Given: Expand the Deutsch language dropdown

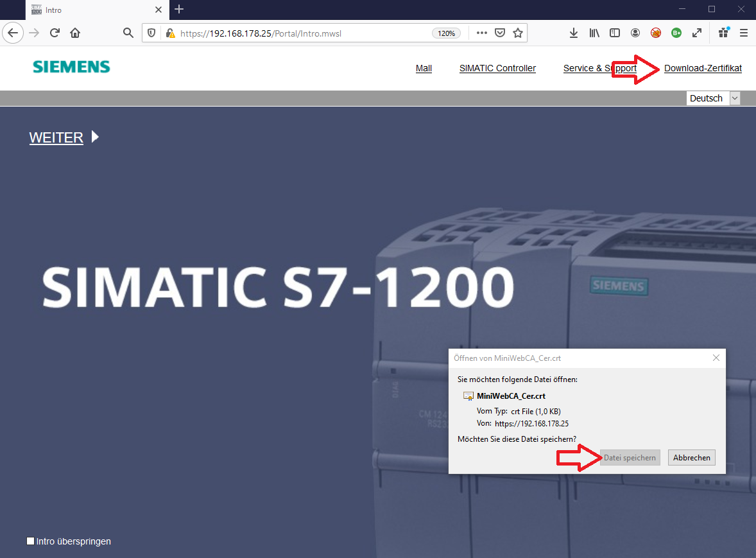Looking at the screenshot, I should [x=734, y=98].
